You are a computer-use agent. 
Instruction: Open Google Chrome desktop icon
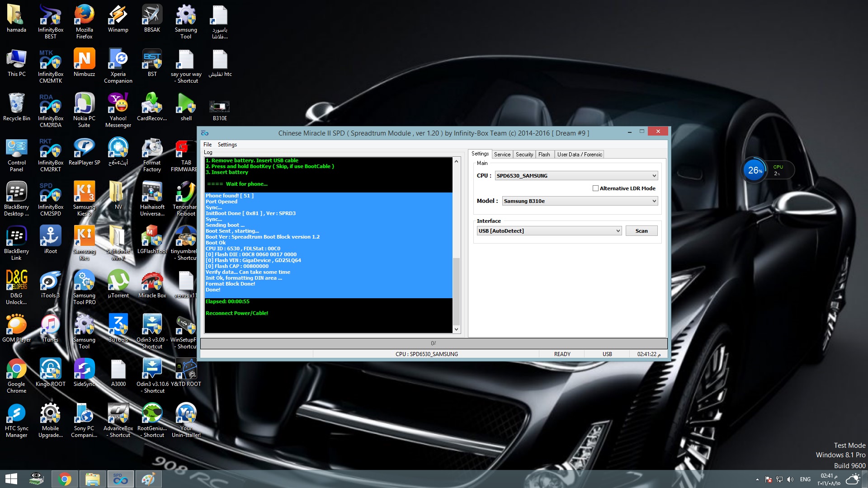(x=17, y=376)
